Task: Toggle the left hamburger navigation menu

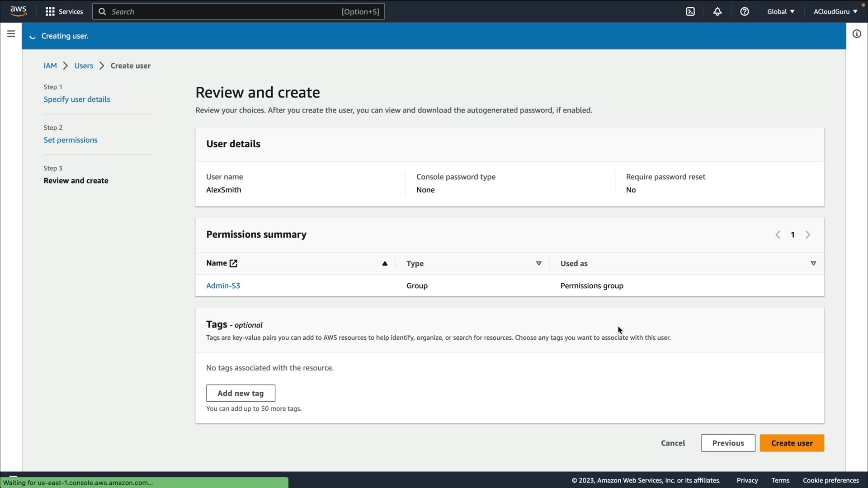Action: click(x=11, y=34)
